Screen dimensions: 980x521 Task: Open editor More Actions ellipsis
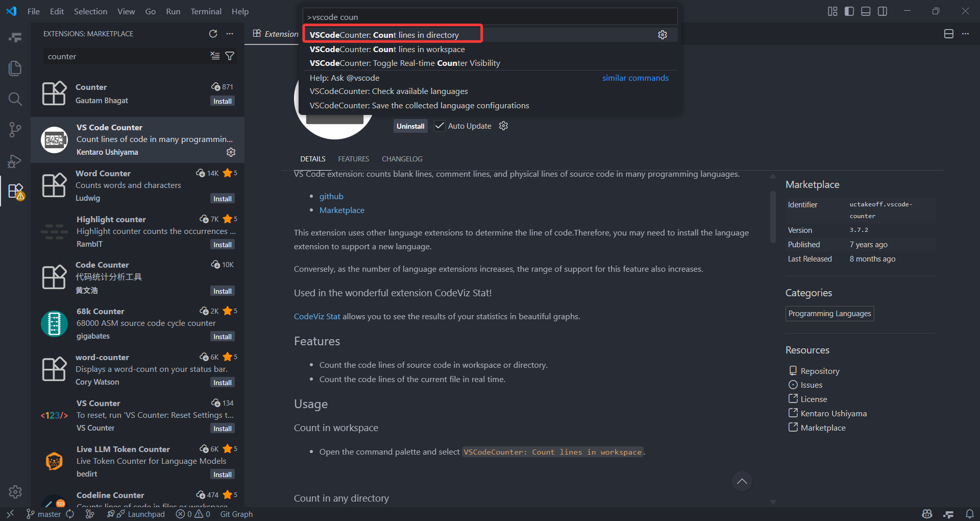(965, 34)
